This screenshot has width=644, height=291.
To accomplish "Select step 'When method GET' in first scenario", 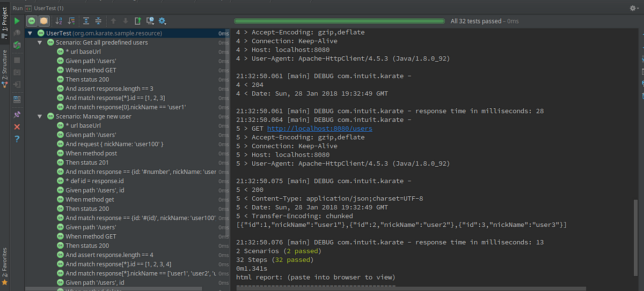I will point(91,70).
